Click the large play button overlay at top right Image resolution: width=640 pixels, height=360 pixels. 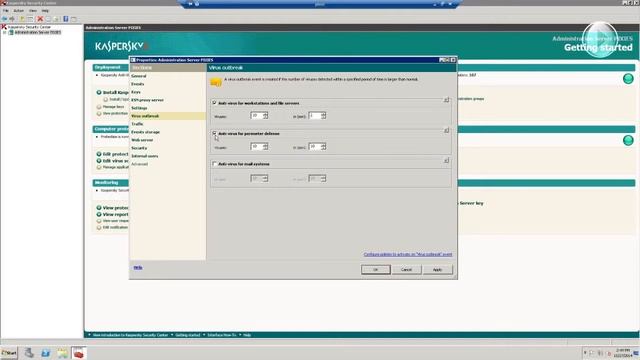600,40
